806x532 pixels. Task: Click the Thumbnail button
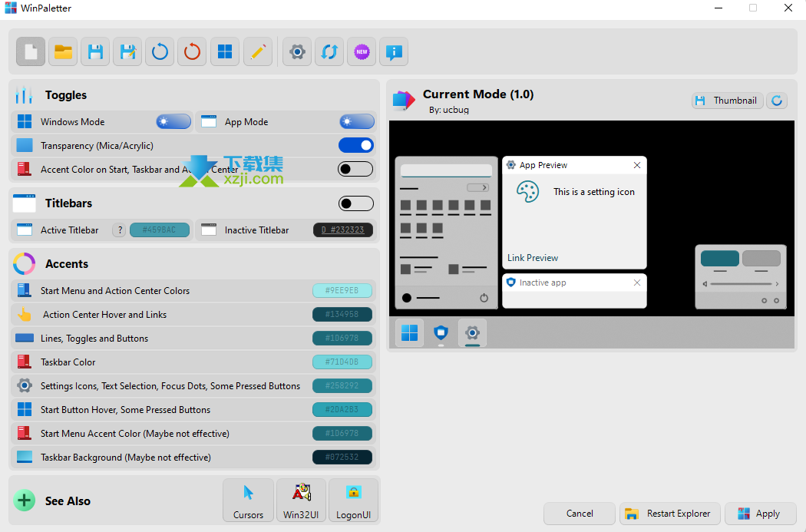point(727,101)
